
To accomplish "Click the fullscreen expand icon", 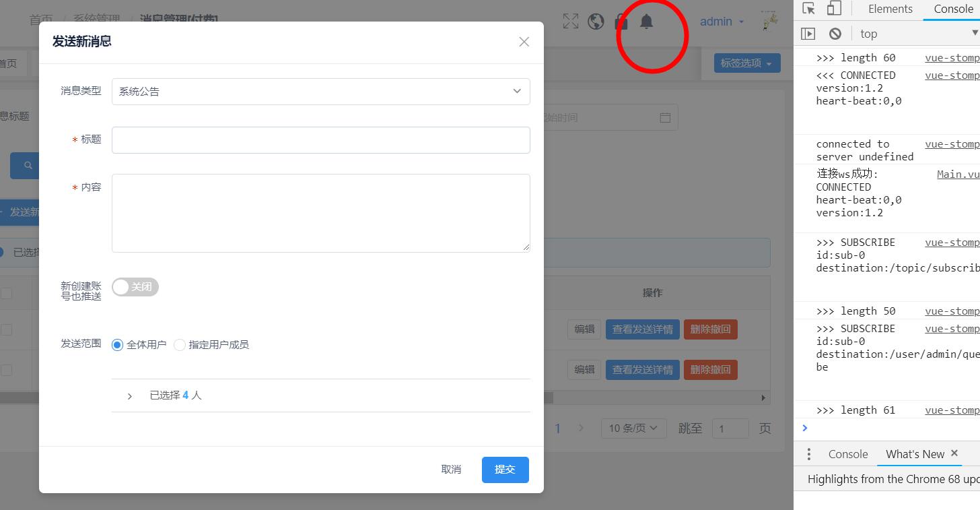I will pyautogui.click(x=571, y=22).
